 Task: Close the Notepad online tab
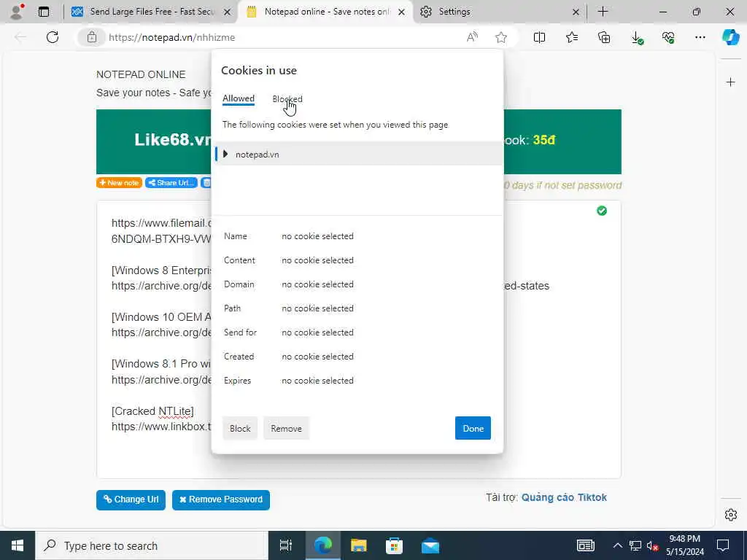tap(402, 12)
